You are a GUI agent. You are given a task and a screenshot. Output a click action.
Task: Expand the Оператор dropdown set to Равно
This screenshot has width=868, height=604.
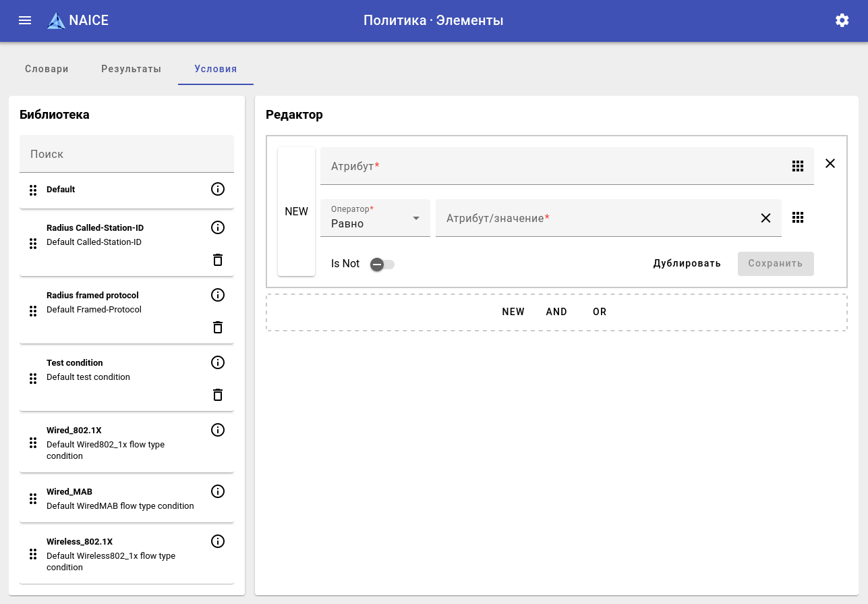pos(375,218)
